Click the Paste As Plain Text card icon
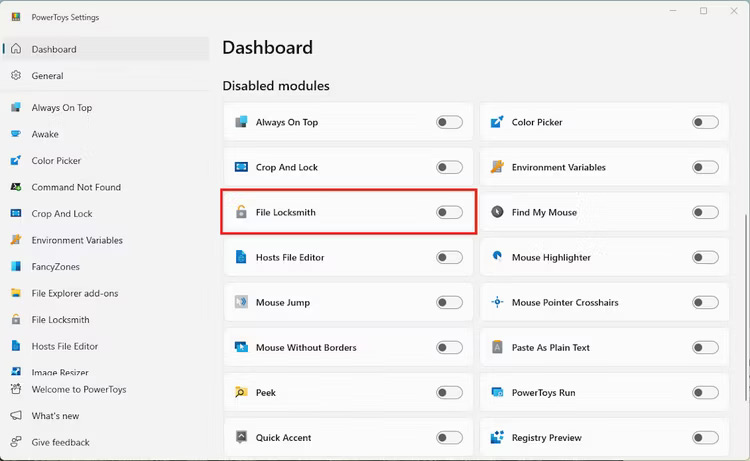Screen dimensions: 750x461 pos(497,347)
